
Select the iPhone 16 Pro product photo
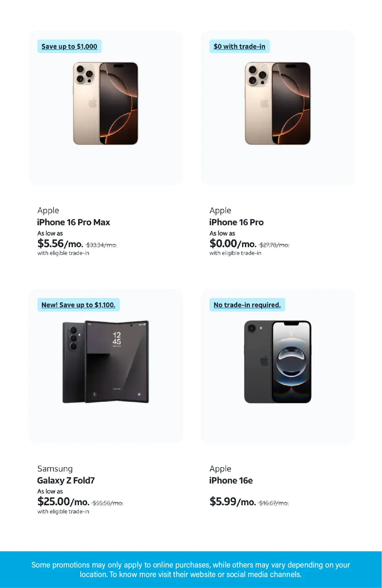[277, 104]
